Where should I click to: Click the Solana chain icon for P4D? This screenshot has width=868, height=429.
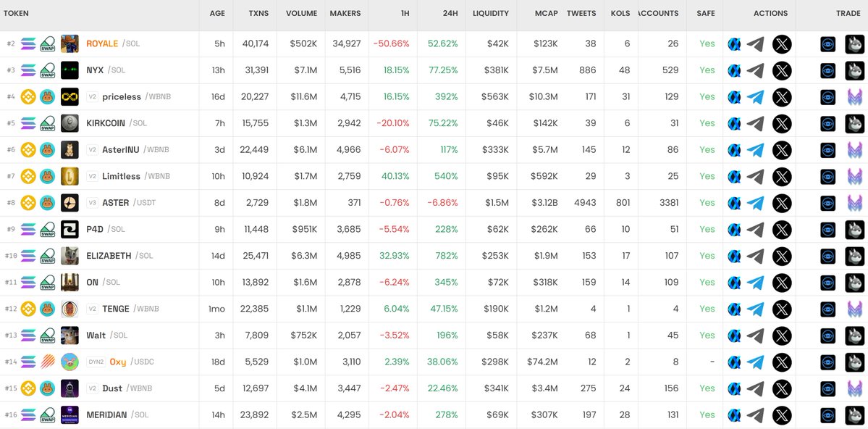[x=28, y=230]
